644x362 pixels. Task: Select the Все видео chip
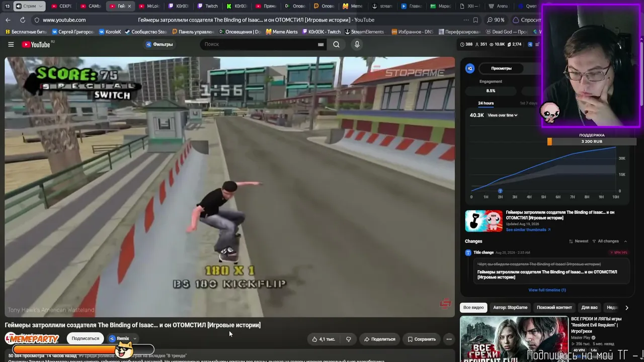[473, 308]
